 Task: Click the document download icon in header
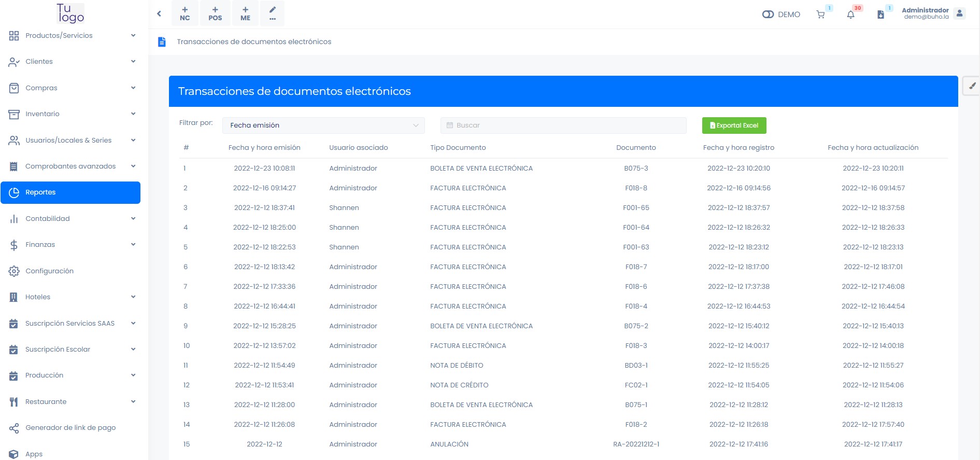(x=880, y=15)
